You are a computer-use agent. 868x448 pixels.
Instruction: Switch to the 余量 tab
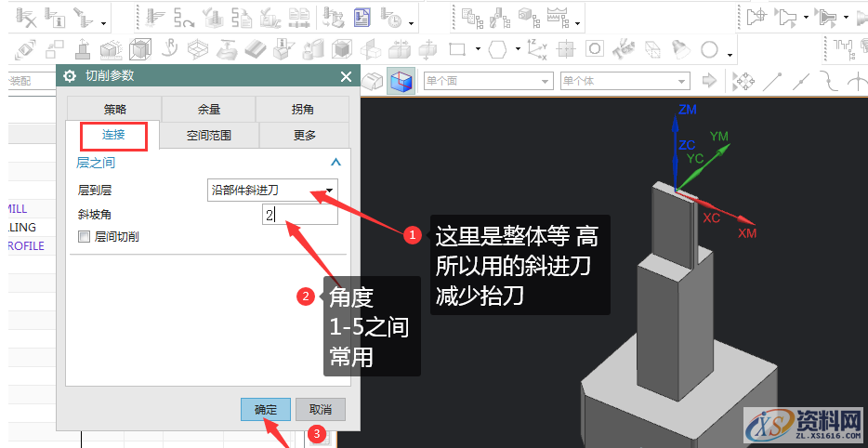(209, 109)
